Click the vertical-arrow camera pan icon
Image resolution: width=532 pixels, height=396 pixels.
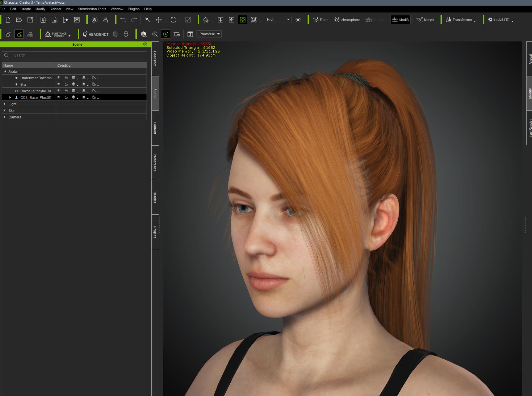coord(221,20)
